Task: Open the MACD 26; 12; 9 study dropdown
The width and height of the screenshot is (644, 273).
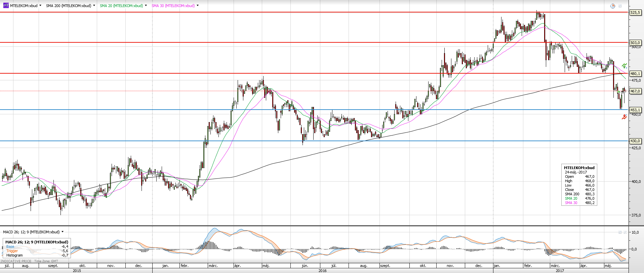Action: coord(63,232)
